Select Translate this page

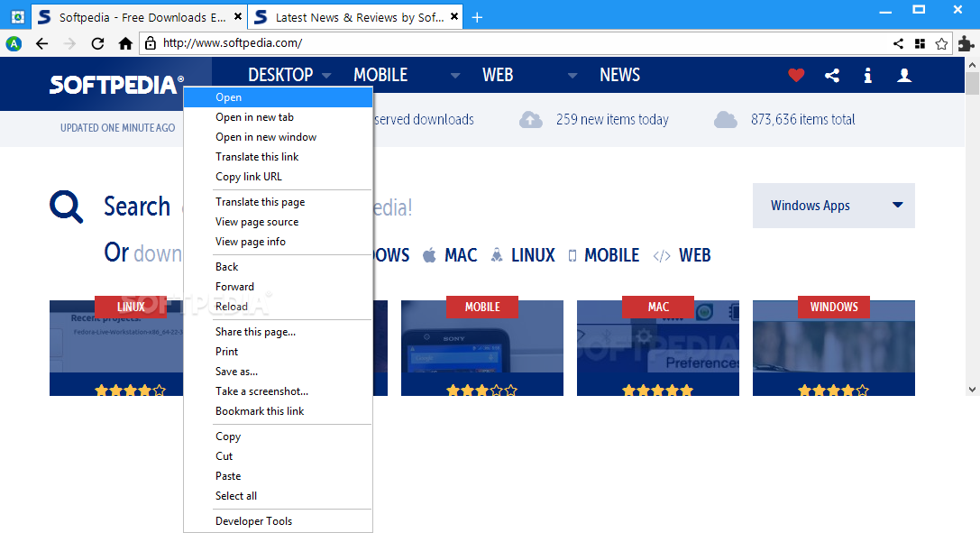coord(278,202)
